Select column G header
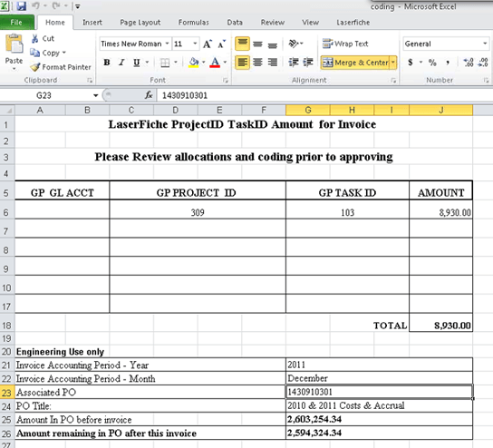Image resolution: width=493 pixels, height=448 pixels. [308, 110]
